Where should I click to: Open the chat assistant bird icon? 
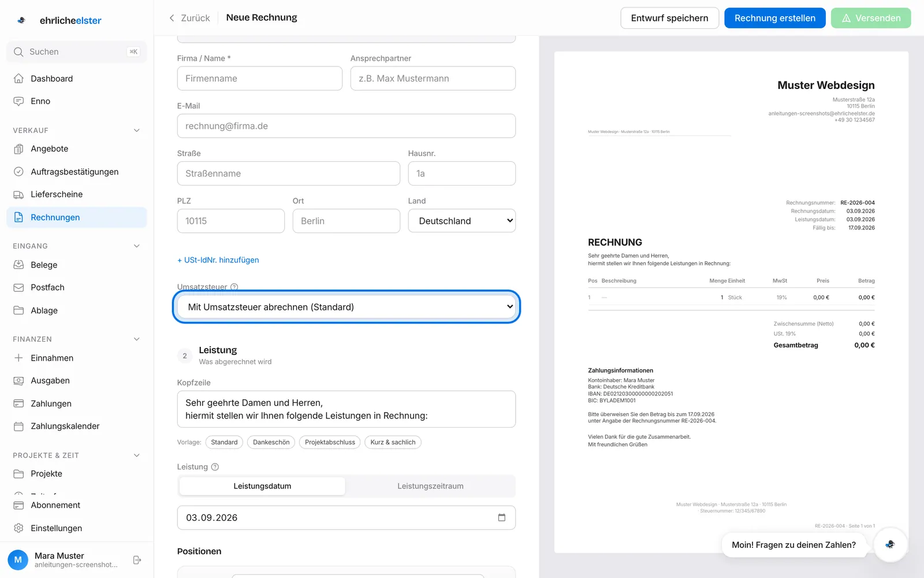pos(890,544)
